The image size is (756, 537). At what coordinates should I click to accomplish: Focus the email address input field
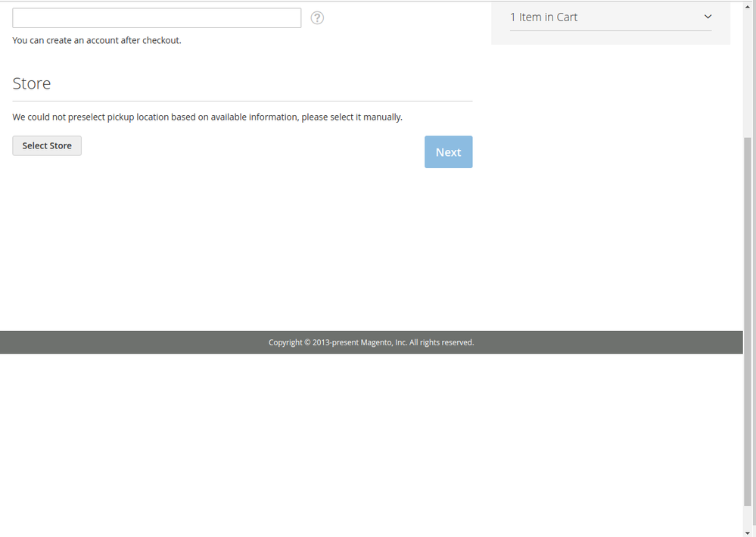157,18
